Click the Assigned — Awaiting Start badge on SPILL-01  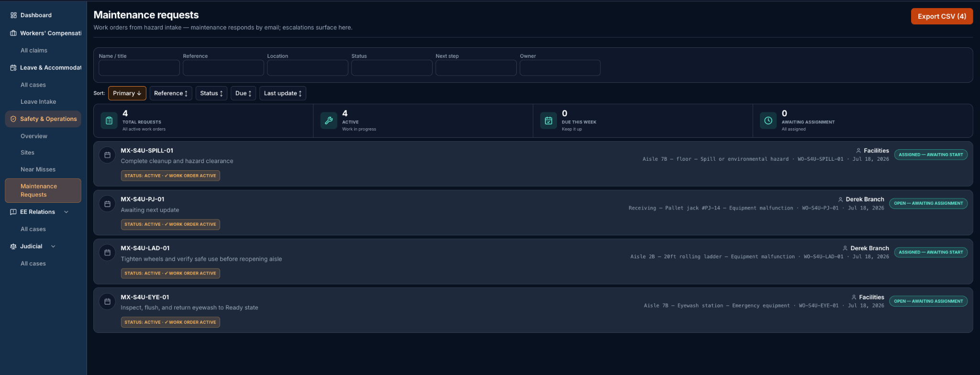click(931, 154)
